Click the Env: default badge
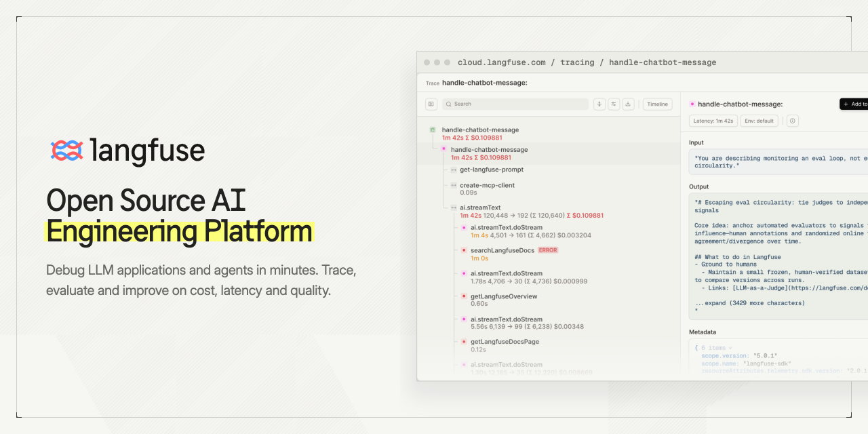Image resolution: width=868 pixels, height=434 pixels. point(759,121)
